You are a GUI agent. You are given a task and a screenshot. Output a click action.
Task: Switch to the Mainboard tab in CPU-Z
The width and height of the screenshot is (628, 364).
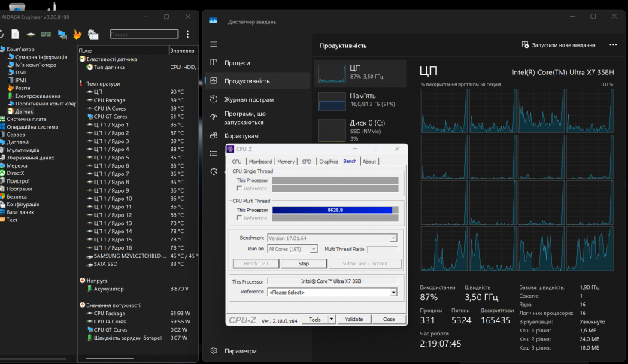(x=260, y=162)
